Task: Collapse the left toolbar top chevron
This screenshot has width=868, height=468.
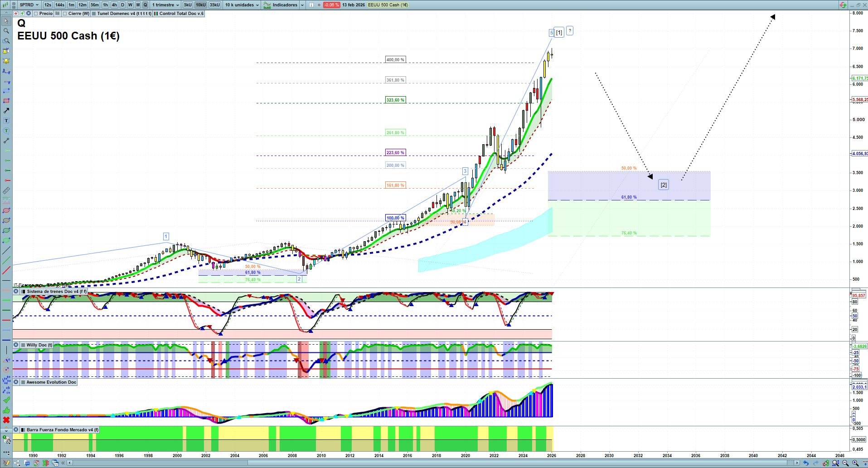Action: pyautogui.click(x=6, y=14)
